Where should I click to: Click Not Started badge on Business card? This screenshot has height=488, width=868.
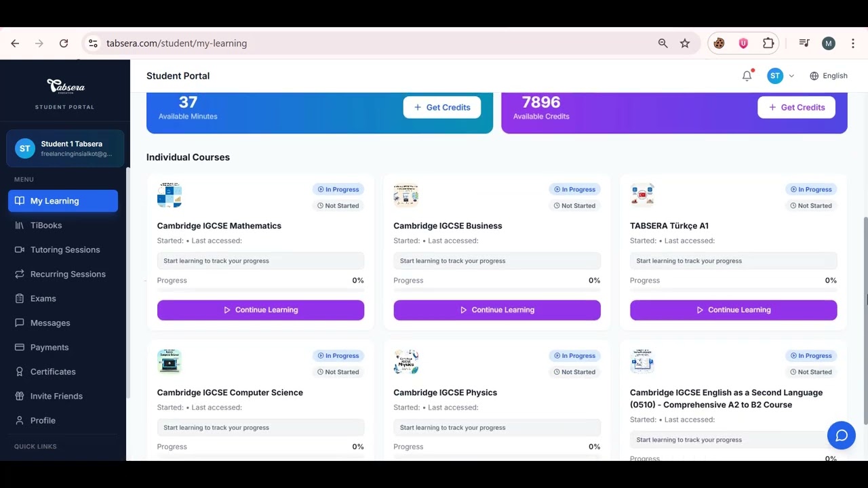point(574,206)
